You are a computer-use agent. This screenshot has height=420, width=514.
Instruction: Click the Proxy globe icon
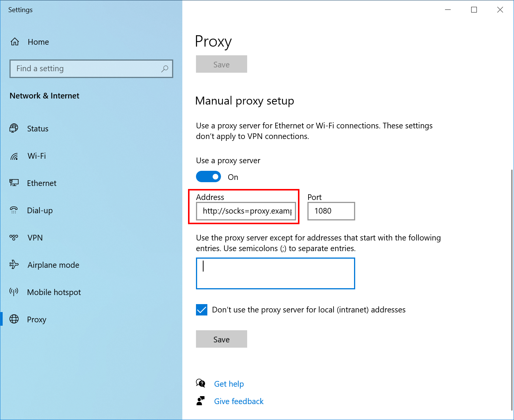pyautogui.click(x=14, y=319)
